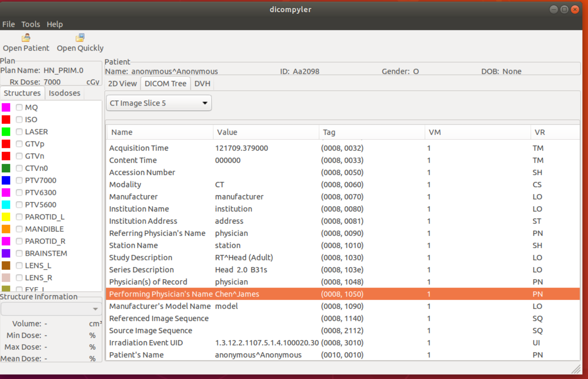Select the Patient's Name row

point(343,355)
